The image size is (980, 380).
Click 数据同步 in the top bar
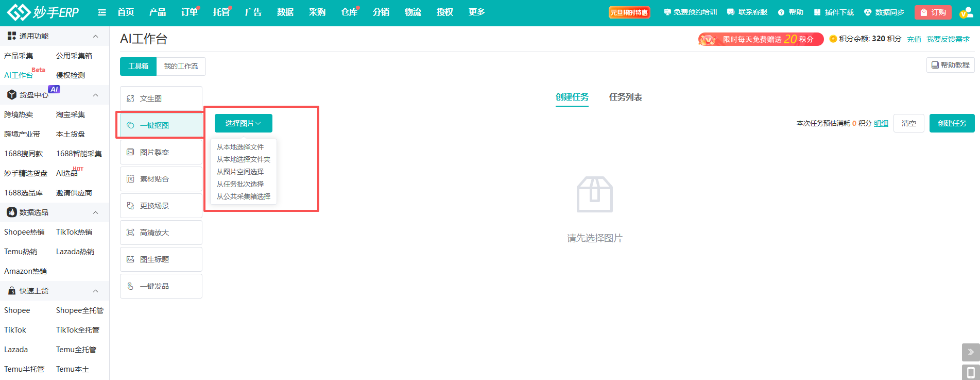click(884, 12)
